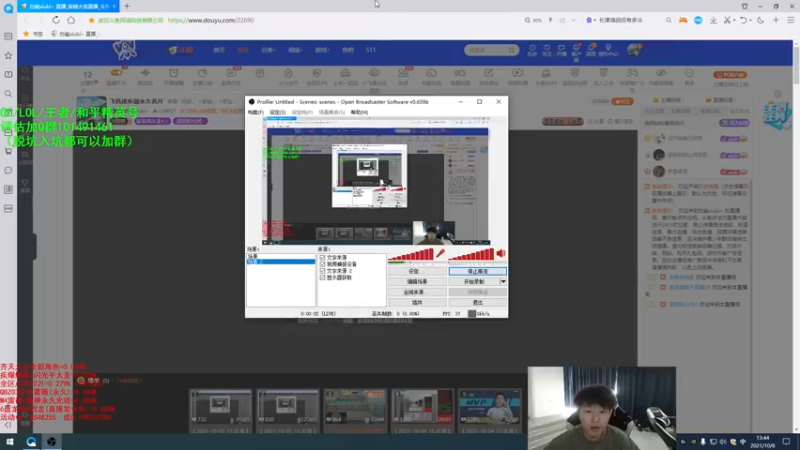Click the 退出 button in OBS

(478, 303)
